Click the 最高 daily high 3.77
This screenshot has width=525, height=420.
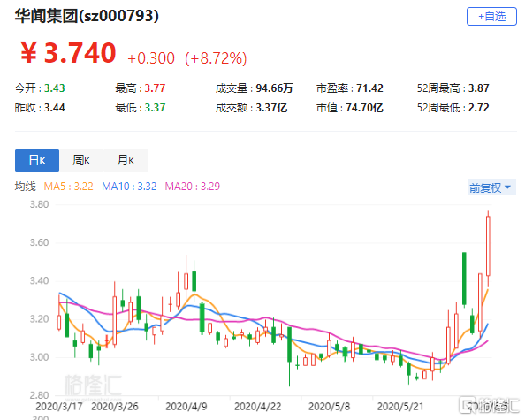[x=155, y=88]
